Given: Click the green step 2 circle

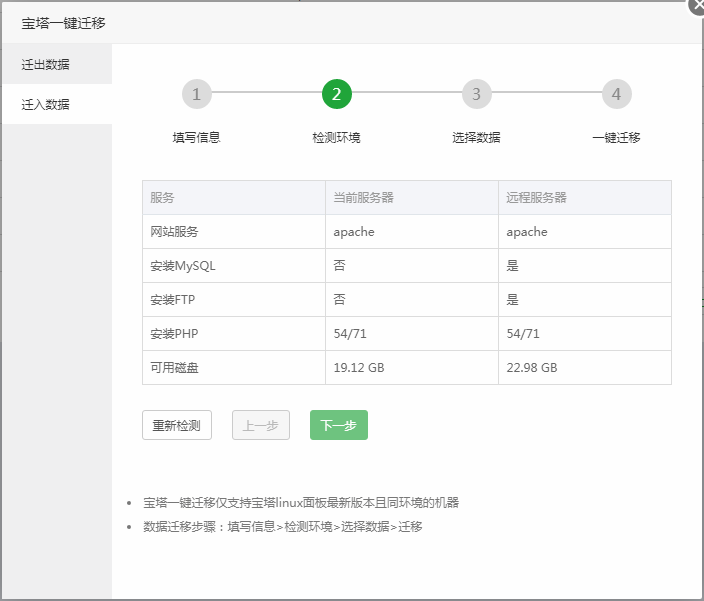Looking at the screenshot, I should point(337,95).
